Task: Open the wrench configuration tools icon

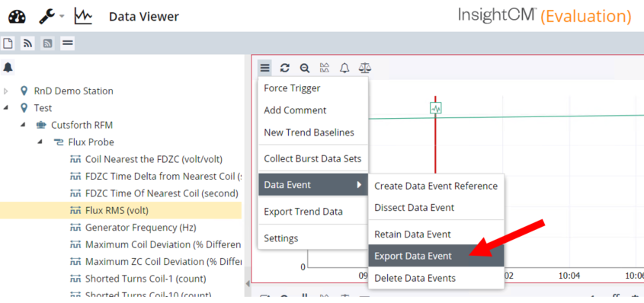Action: coord(47,17)
